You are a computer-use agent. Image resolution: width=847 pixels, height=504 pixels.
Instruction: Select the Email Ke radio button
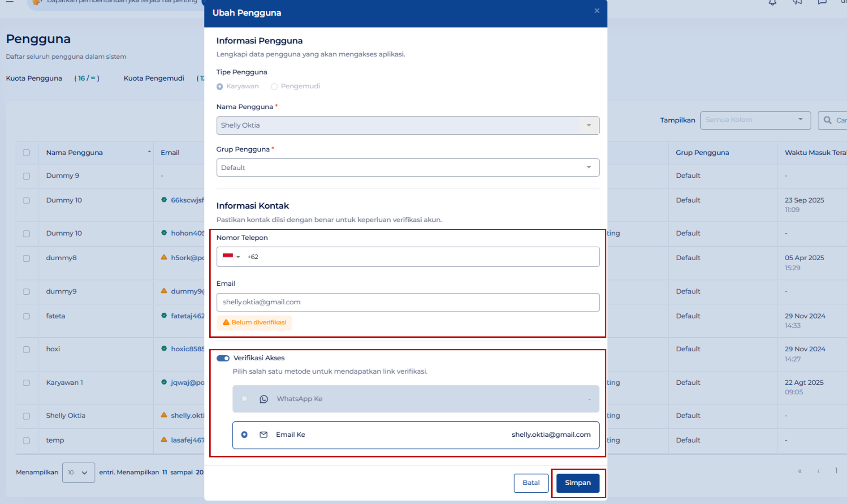click(244, 435)
